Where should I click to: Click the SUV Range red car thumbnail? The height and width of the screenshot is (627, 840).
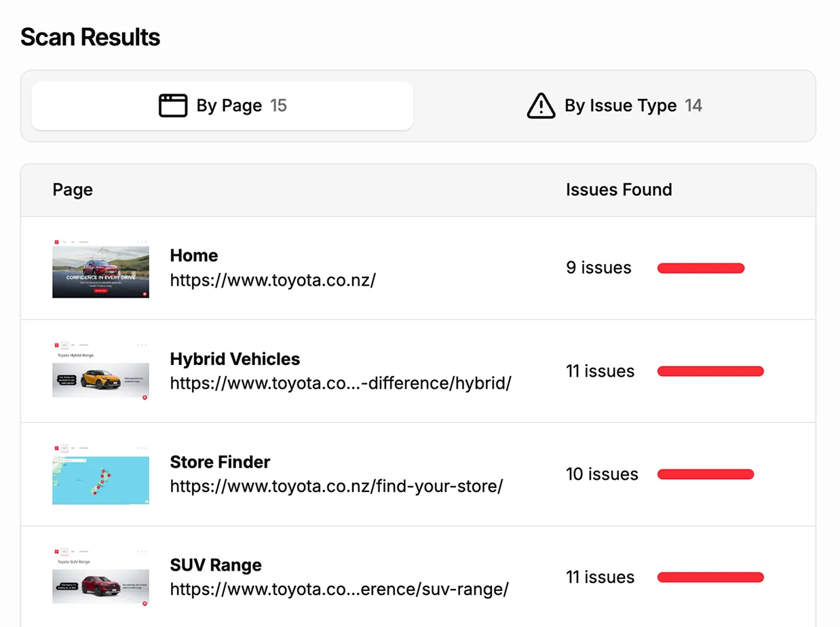100,577
